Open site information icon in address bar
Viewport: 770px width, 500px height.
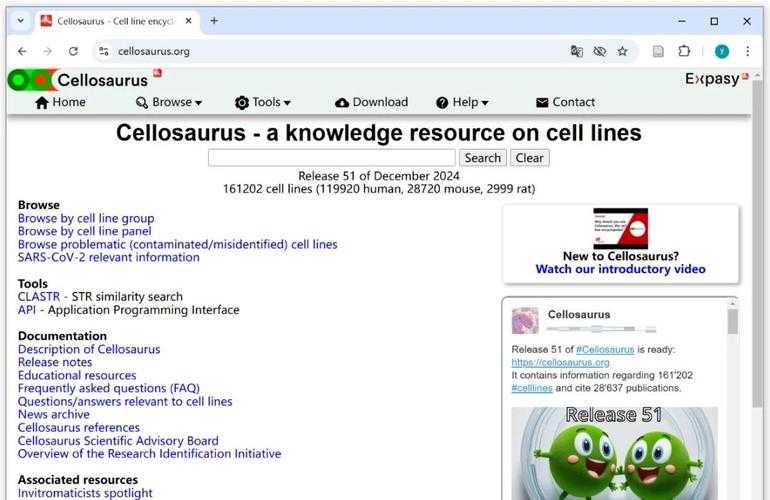point(104,51)
